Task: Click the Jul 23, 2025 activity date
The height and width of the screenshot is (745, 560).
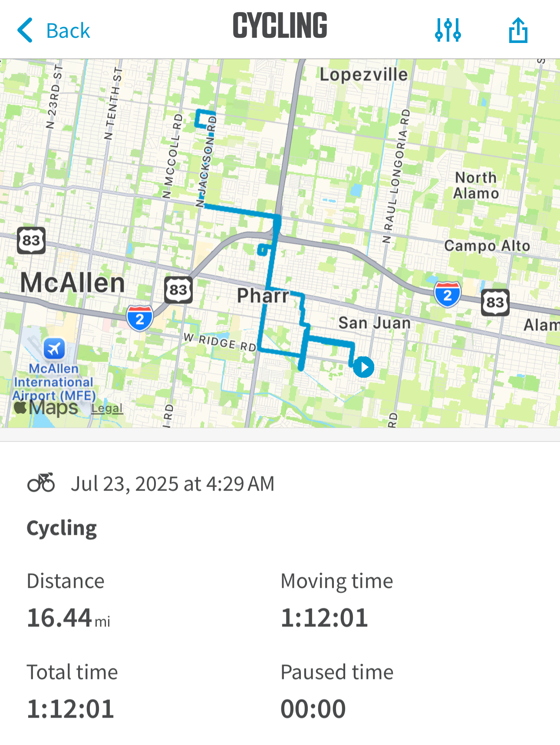Action: coord(172,484)
